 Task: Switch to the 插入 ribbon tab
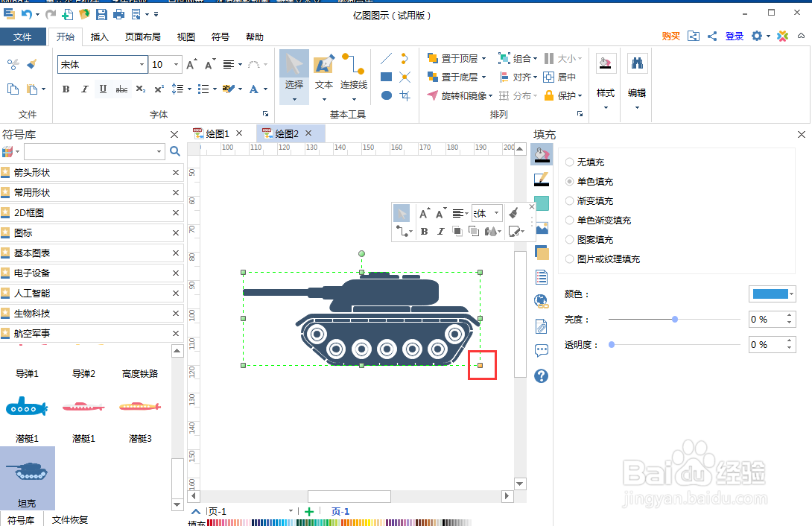[99, 37]
